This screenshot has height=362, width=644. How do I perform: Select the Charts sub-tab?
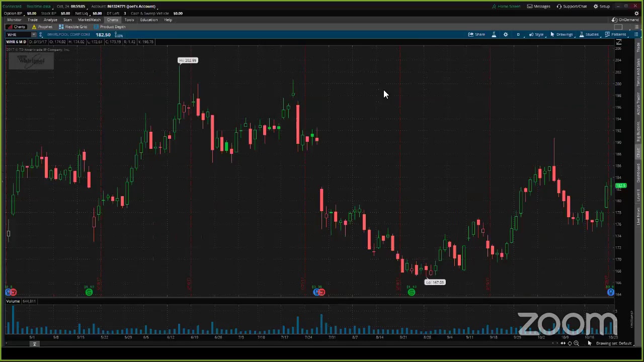point(17,27)
